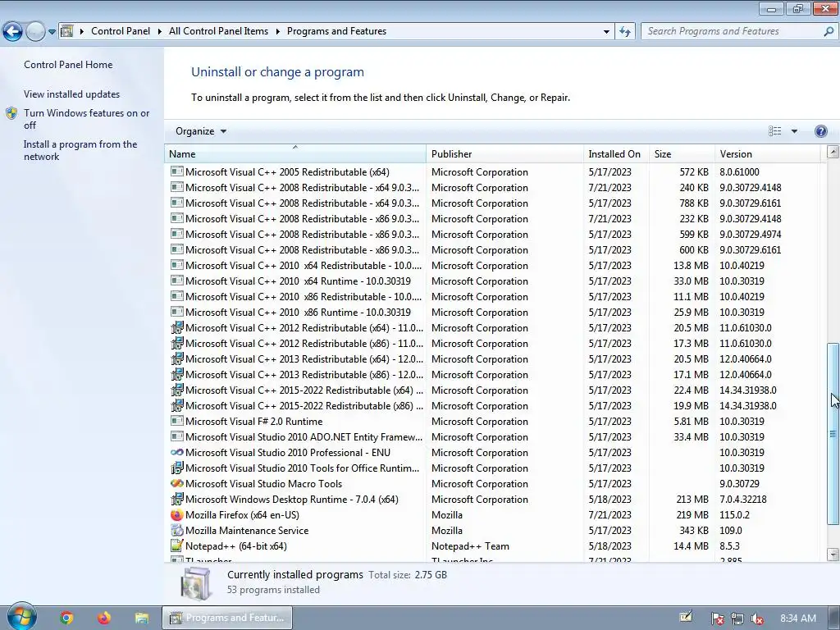Select Notepad++ (64-bit x64) icon
Screen dimensions: 840x630
[x=177, y=546]
